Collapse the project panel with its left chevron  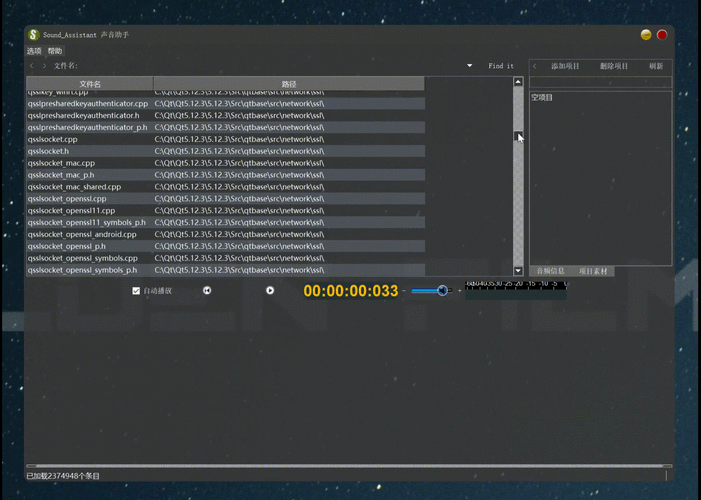point(535,66)
